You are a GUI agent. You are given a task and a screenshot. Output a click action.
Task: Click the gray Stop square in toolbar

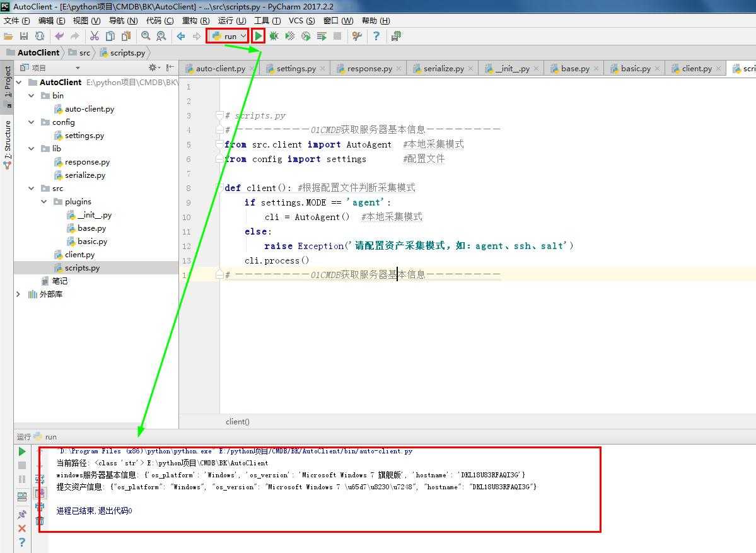point(337,36)
